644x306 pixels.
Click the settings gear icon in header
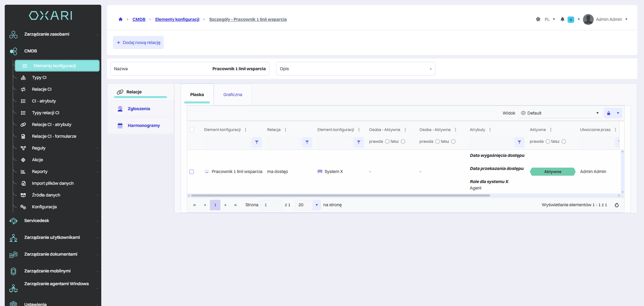pyautogui.click(x=538, y=19)
